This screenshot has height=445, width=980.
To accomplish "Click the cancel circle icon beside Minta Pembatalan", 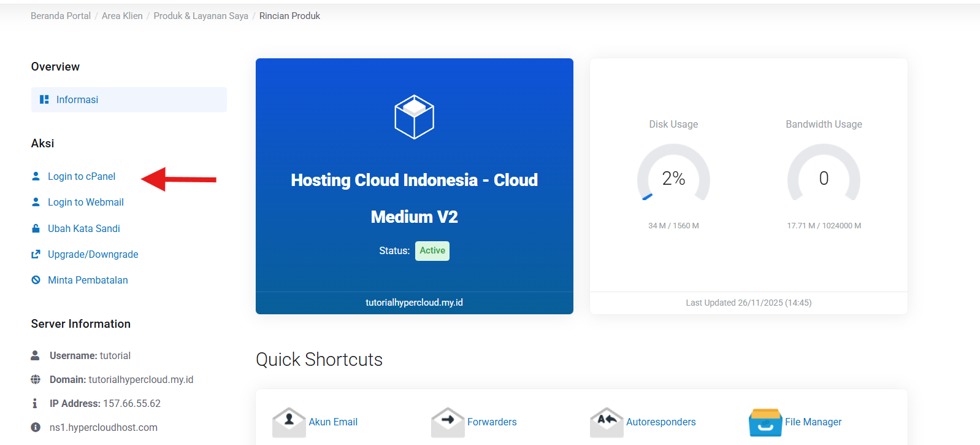I will pos(36,280).
